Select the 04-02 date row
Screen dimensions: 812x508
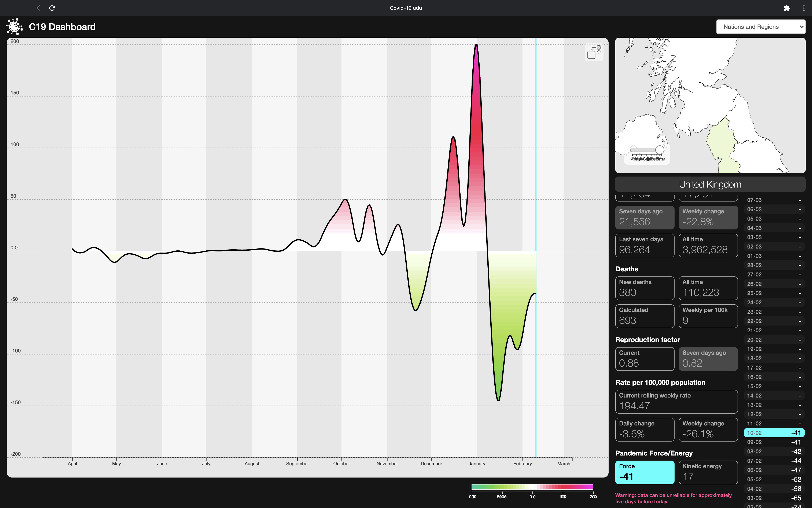pos(774,489)
